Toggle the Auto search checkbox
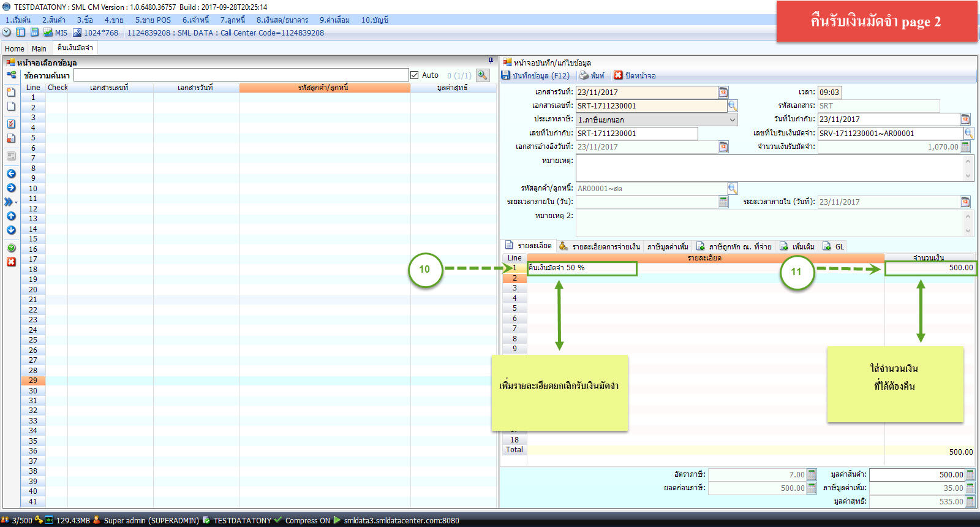 pos(414,75)
